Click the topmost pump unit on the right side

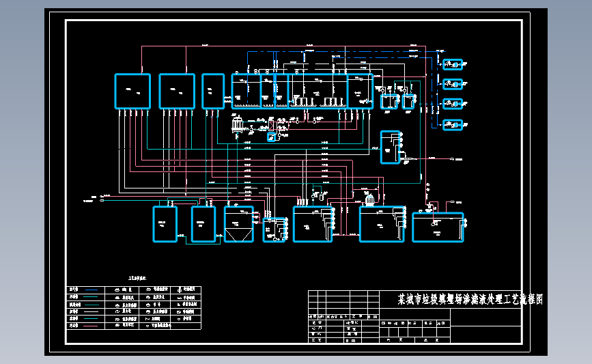click(453, 65)
